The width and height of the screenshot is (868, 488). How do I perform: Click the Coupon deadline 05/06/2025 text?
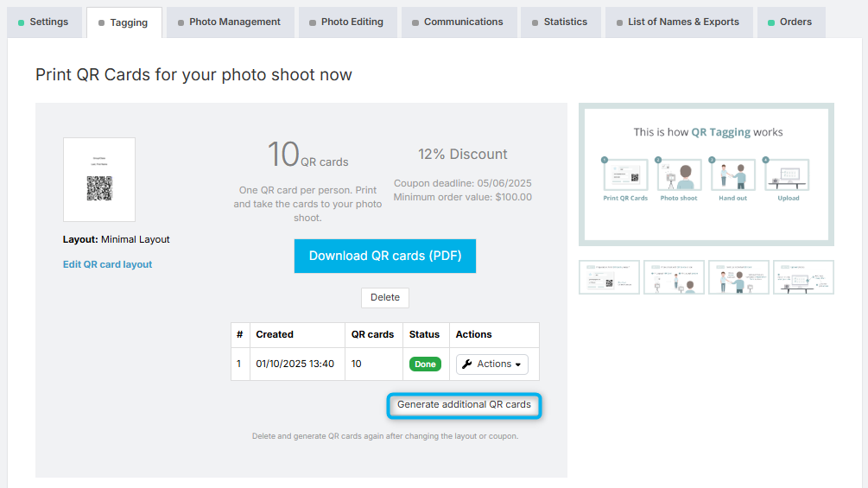point(462,183)
